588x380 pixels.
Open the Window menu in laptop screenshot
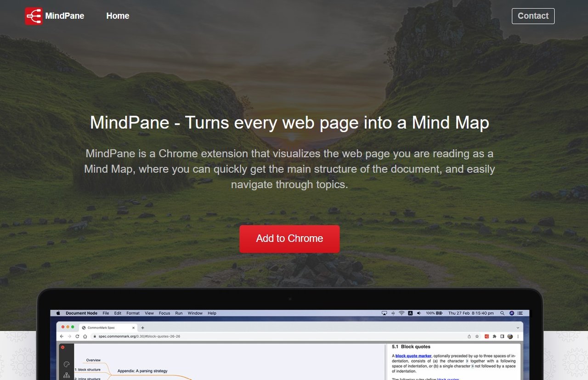pos(195,313)
